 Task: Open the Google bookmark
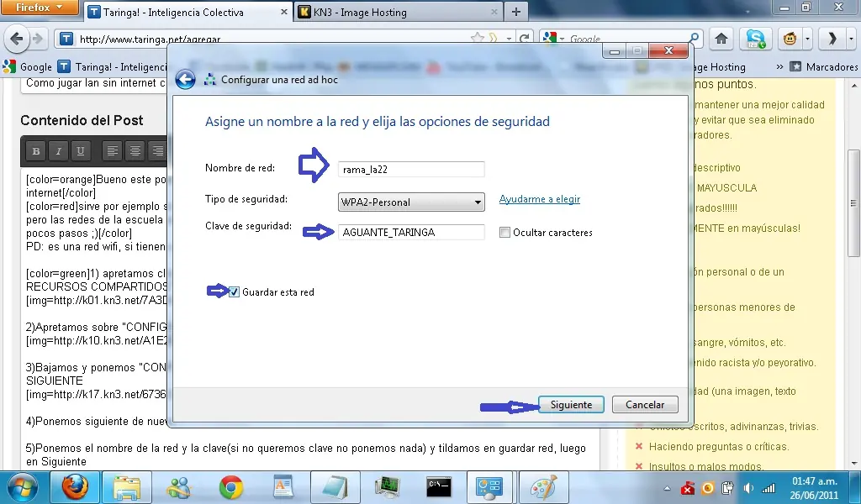pyautogui.click(x=28, y=67)
